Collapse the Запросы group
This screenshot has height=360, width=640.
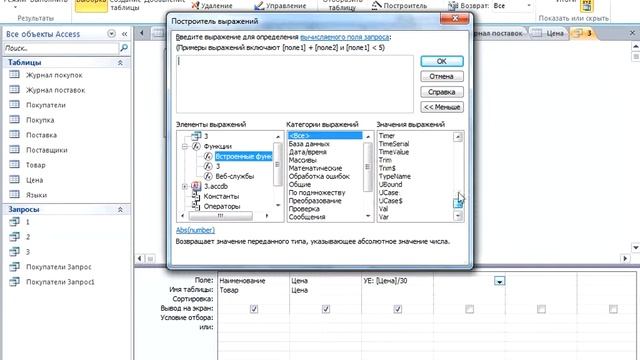[x=120, y=209]
